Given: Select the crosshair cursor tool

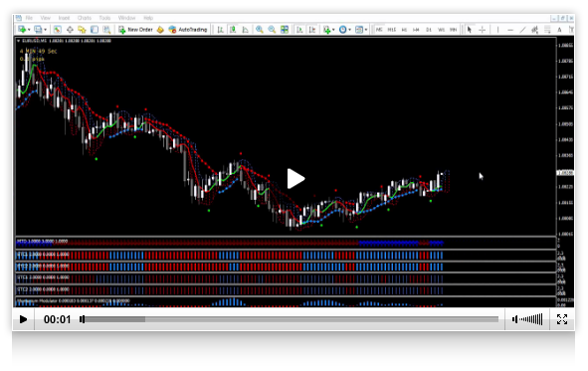Looking at the screenshot, I should [483, 29].
